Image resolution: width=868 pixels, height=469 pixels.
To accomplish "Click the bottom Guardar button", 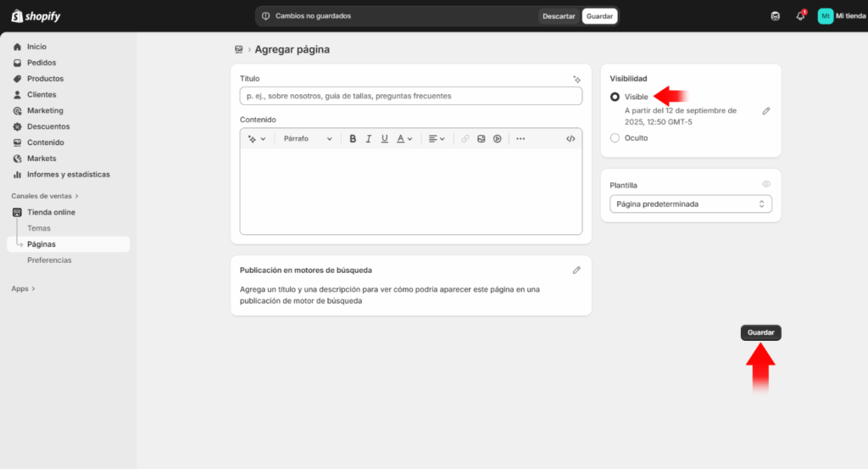I will click(760, 332).
